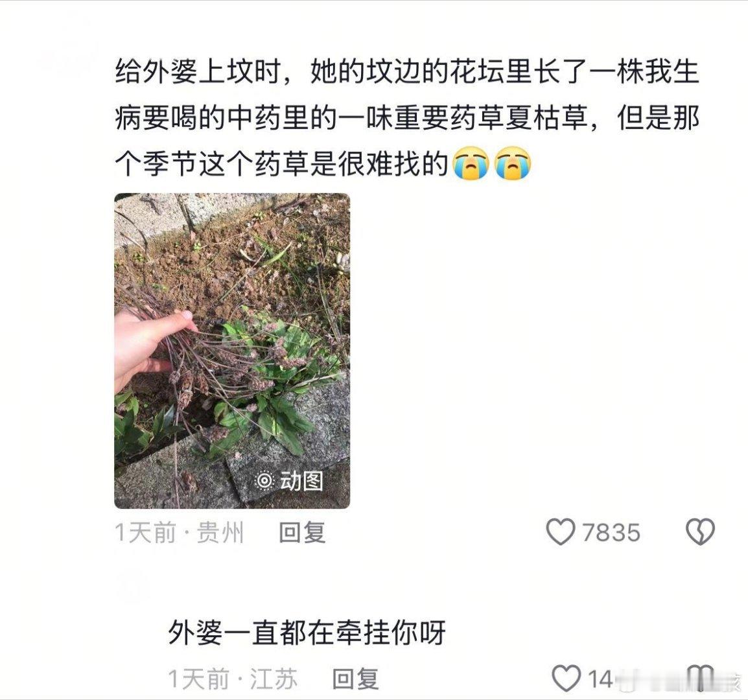The height and width of the screenshot is (700, 748).
Task: Like the reply '外婆一直都在牵挂你呀'
Action: (567, 678)
